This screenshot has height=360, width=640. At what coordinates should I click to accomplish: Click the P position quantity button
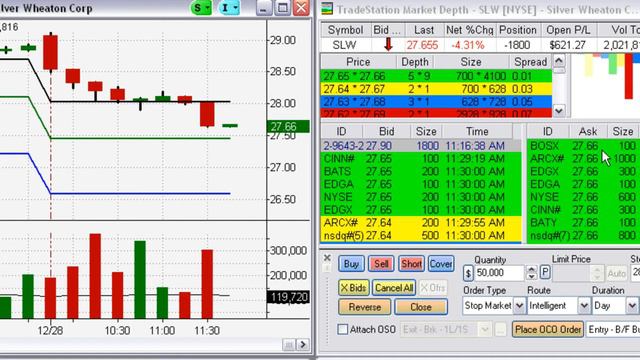coord(545,272)
